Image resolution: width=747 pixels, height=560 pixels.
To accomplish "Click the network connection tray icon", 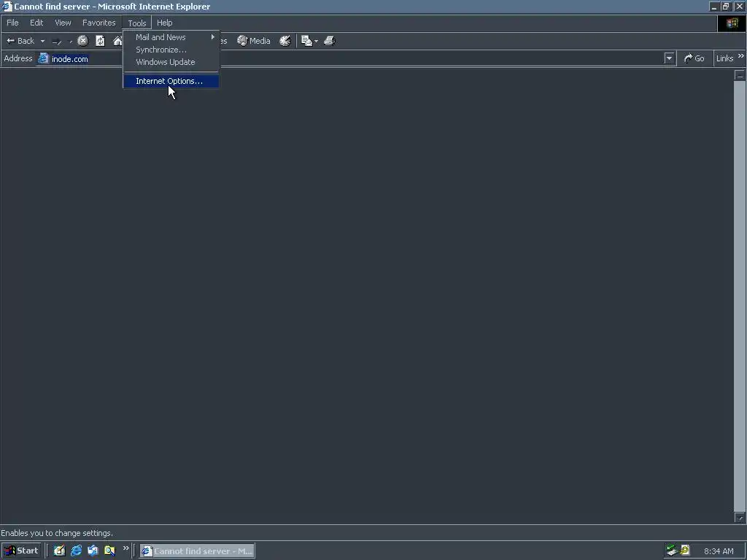I will [672, 551].
